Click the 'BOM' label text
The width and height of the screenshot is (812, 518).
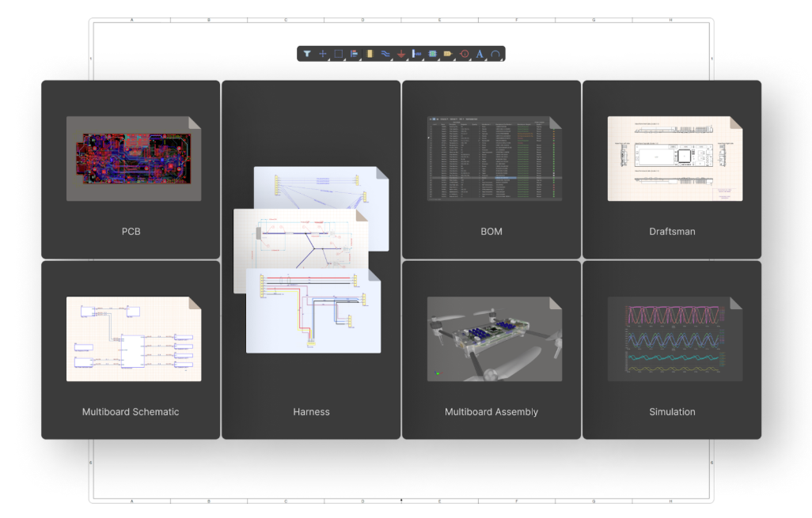point(491,231)
